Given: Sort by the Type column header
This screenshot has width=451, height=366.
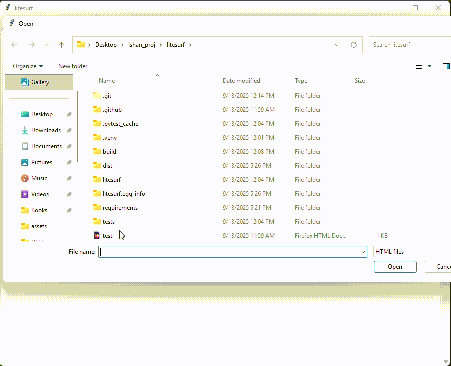Looking at the screenshot, I should [301, 80].
